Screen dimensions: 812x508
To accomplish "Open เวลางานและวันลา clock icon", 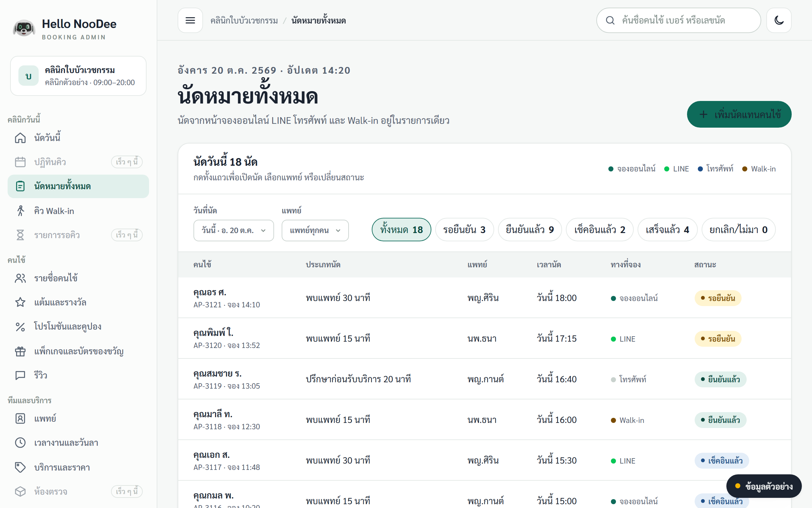I will [20, 443].
